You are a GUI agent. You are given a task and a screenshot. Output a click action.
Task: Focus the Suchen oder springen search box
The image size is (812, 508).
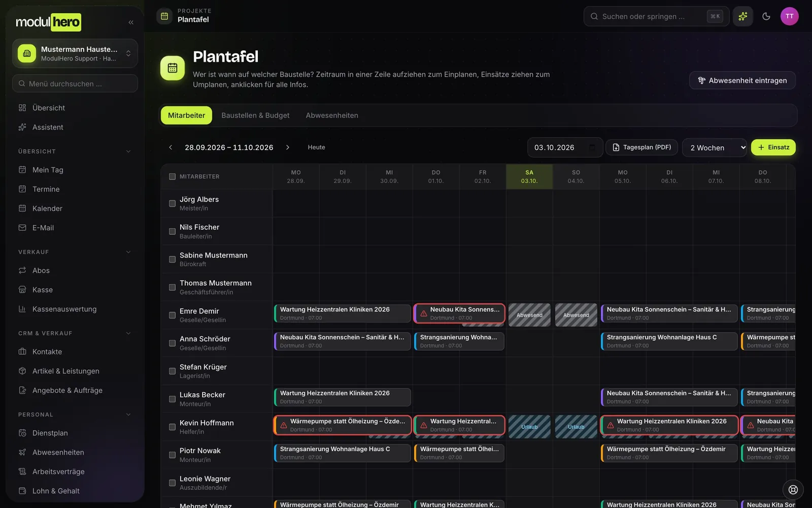(656, 16)
